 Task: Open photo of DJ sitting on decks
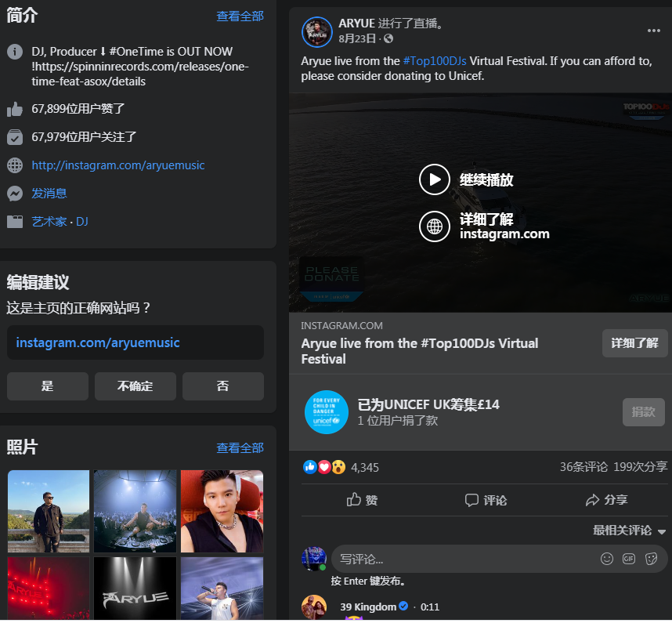(135, 511)
